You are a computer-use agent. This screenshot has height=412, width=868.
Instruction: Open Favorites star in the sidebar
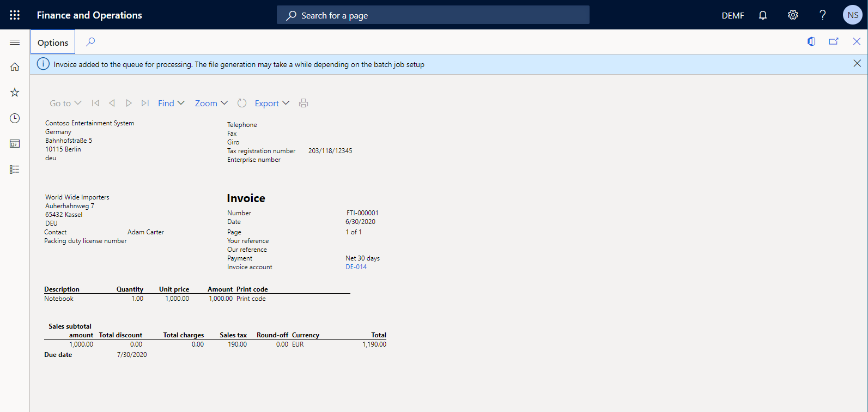(x=15, y=93)
